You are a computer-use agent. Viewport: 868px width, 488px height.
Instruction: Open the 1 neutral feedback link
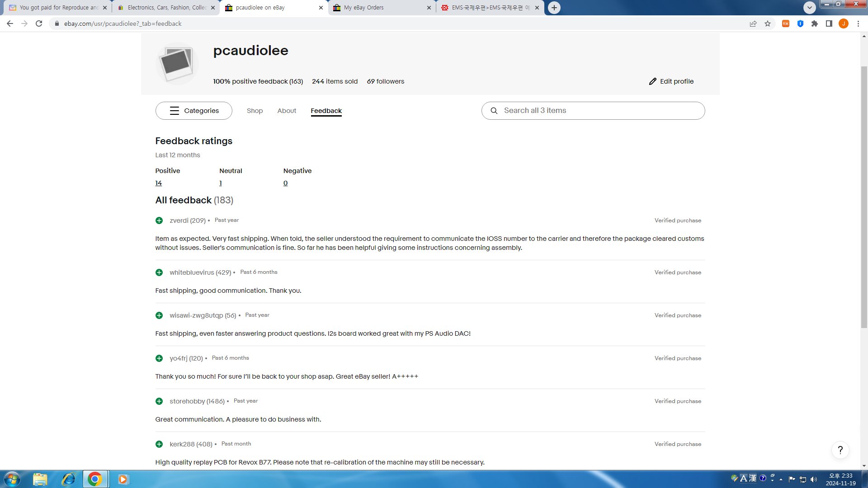221,183
